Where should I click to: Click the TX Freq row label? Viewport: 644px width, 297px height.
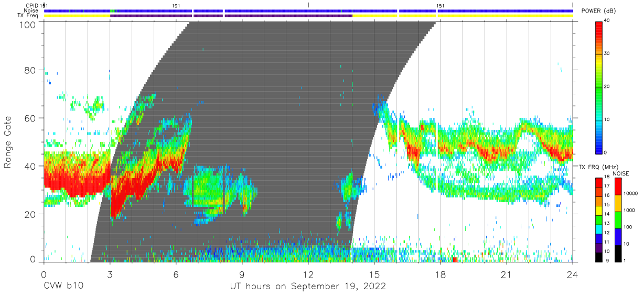pyautogui.click(x=28, y=16)
